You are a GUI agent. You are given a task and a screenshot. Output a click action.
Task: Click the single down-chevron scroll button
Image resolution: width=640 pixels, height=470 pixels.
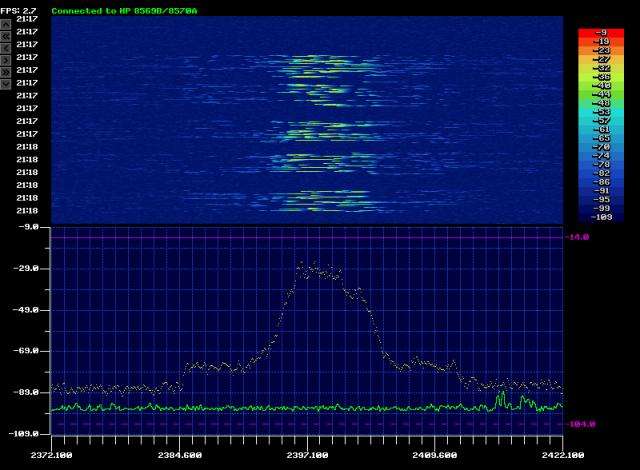click(x=5, y=84)
